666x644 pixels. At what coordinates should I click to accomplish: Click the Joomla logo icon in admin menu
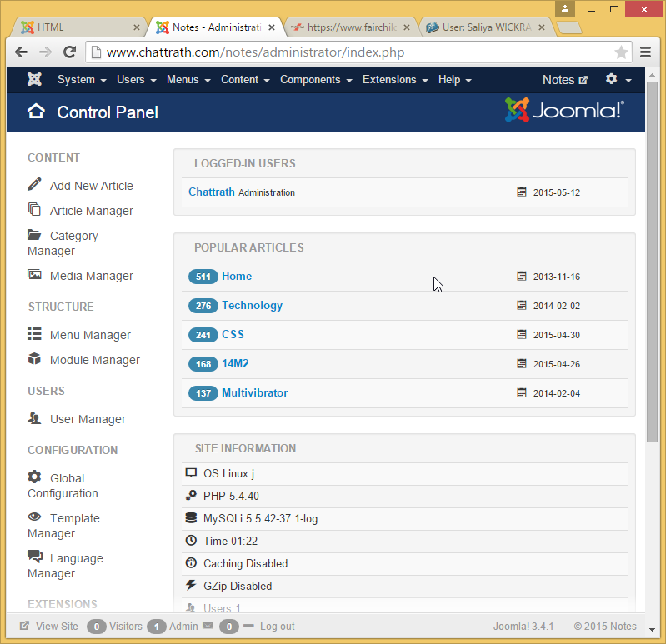(x=34, y=80)
